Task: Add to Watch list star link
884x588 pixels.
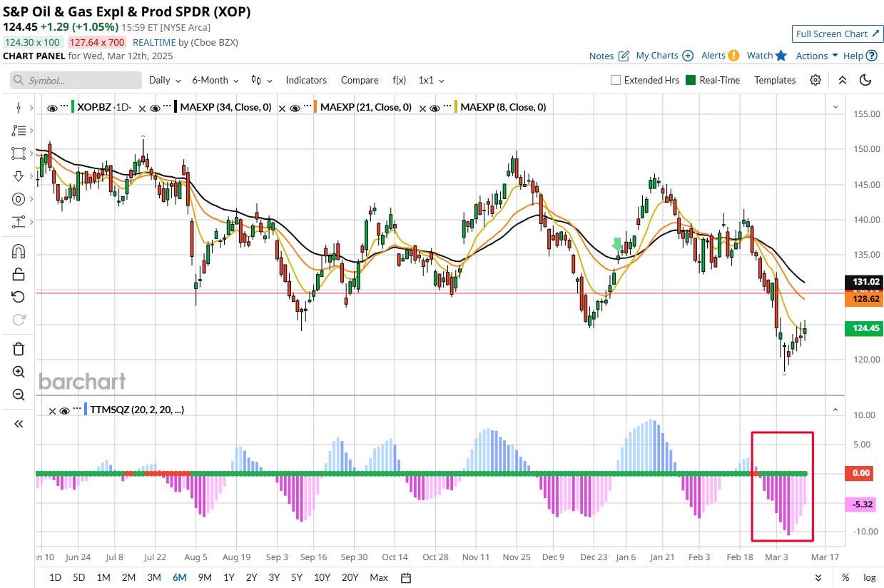Action: tap(766, 56)
